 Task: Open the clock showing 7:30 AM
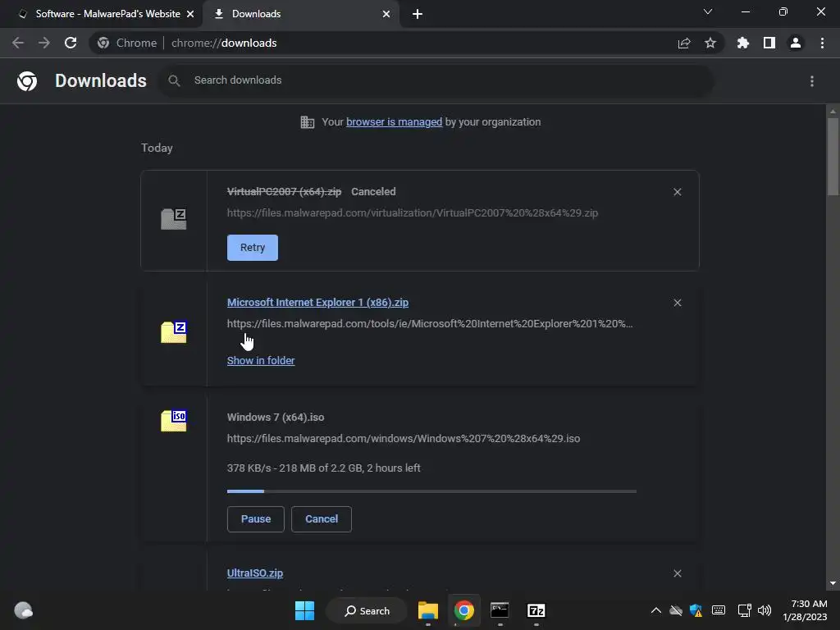click(x=806, y=610)
